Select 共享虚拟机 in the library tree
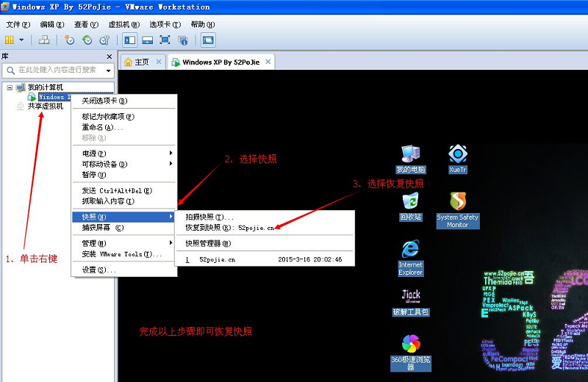Image resolution: width=588 pixels, height=382 pixels. click(46, 107)
